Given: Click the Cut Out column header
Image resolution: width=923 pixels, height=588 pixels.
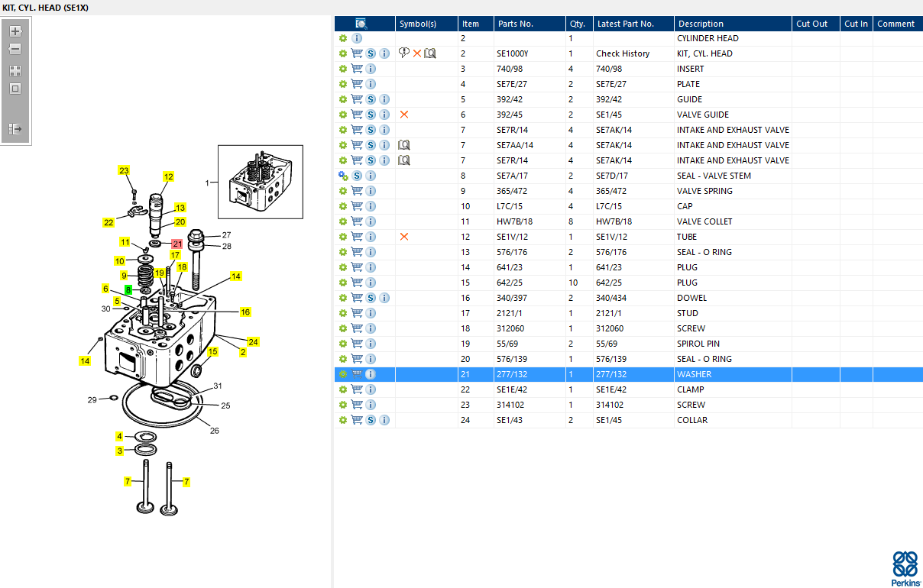Looking at the screenshot, I should click(816, 24).
